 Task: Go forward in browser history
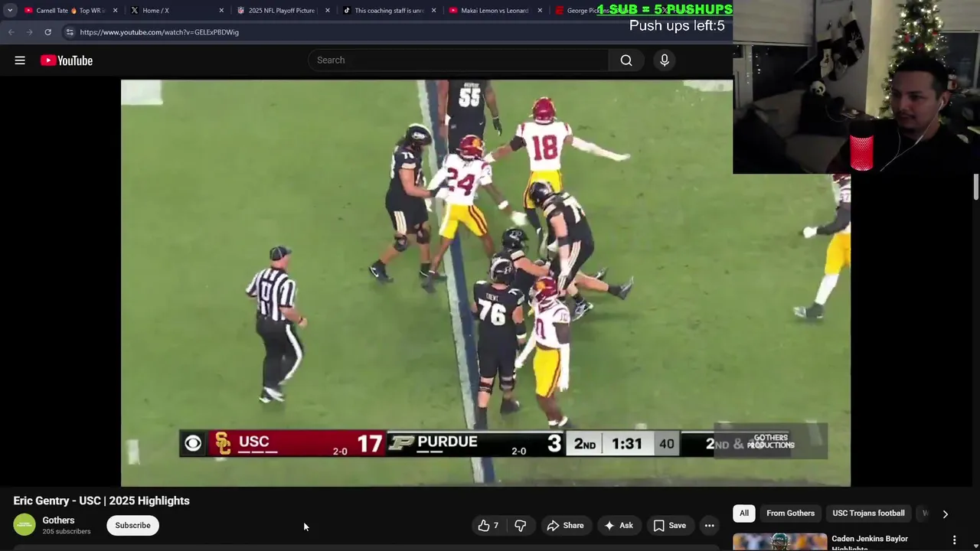[29, 32]
